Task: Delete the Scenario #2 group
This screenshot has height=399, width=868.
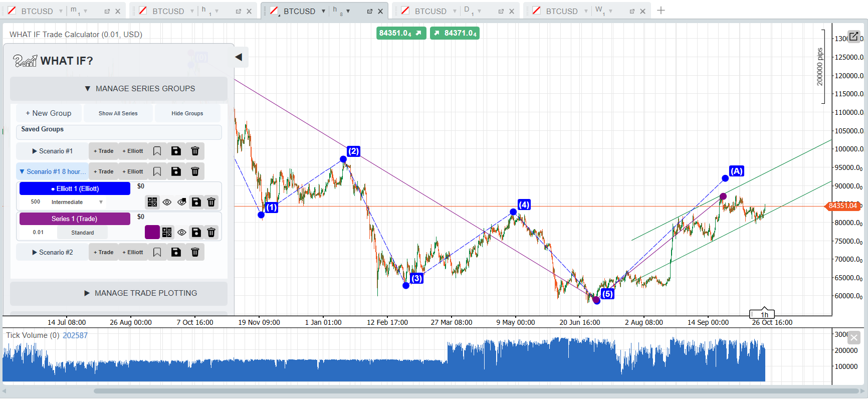Action: pyautogui.click(x=195, y=252)
